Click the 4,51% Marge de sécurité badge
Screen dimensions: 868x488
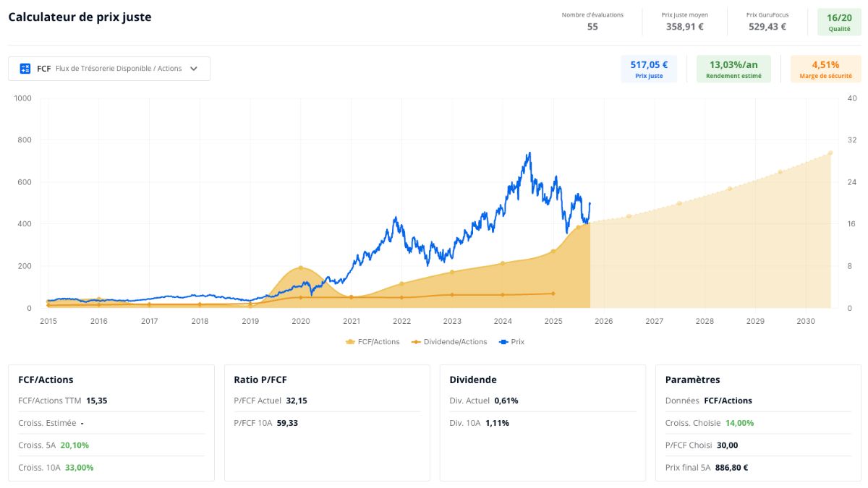click(x=825, y=69)
